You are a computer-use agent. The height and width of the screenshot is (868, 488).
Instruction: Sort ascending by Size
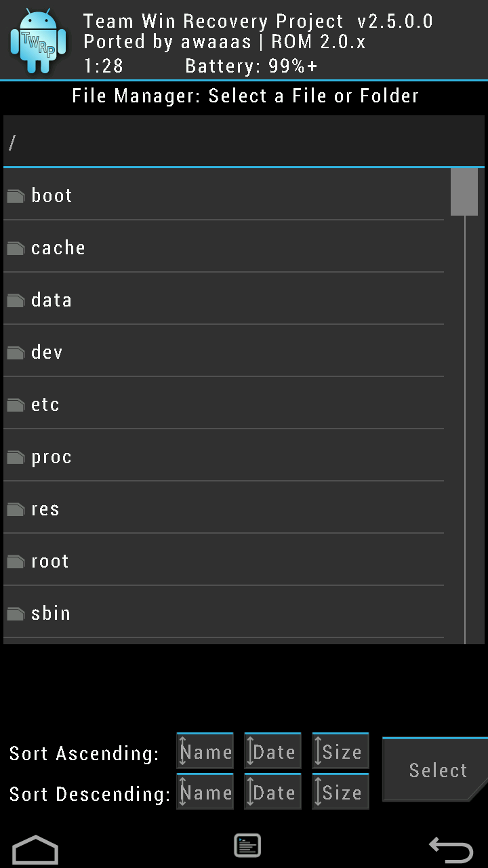click(x=341, y=752)
